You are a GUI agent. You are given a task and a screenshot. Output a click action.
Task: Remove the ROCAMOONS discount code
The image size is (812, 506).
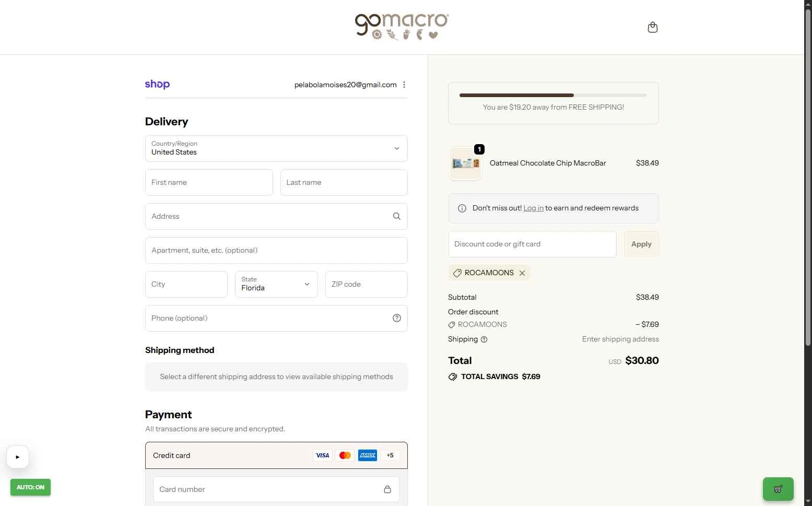[522, 273]
